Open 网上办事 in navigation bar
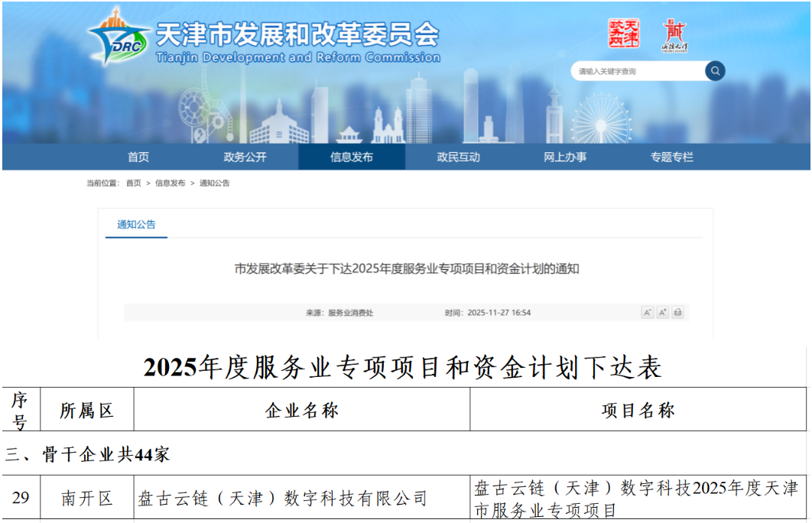 click(x=565, y=157)
